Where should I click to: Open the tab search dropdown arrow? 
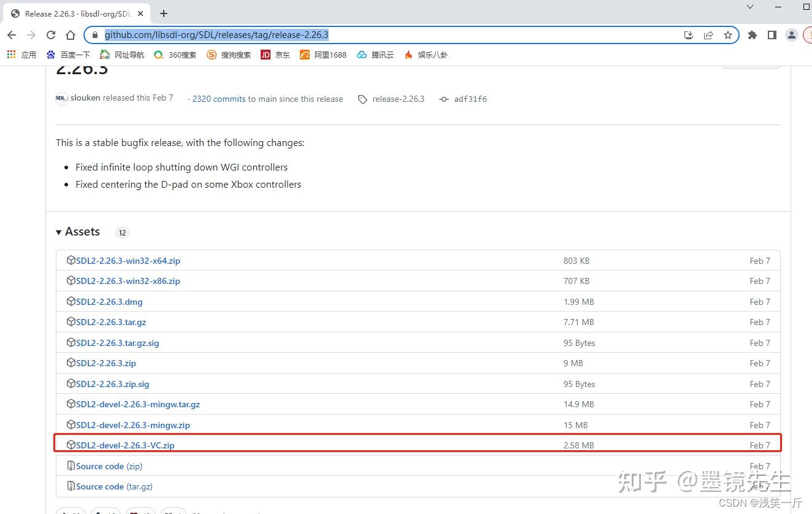[749, 7]
